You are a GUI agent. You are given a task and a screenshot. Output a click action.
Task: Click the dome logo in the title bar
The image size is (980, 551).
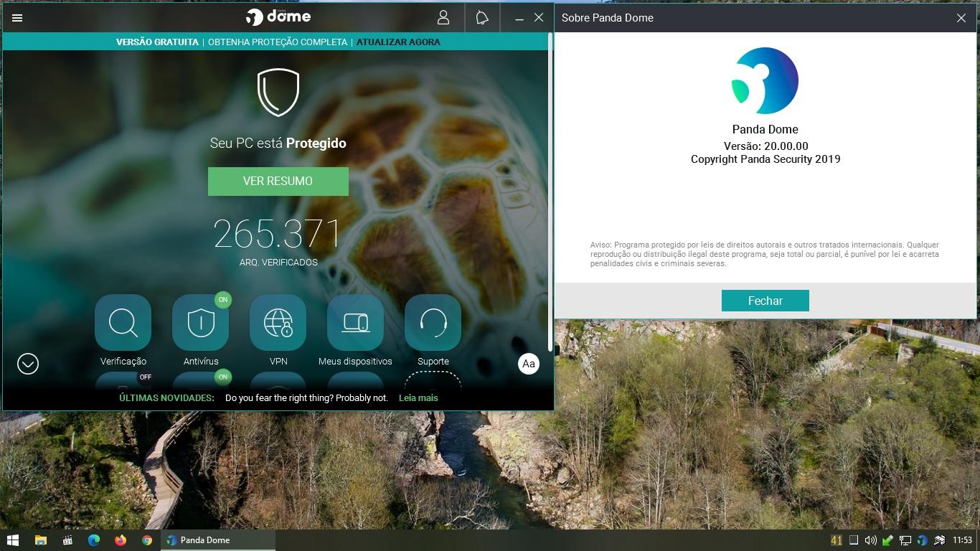278,17
